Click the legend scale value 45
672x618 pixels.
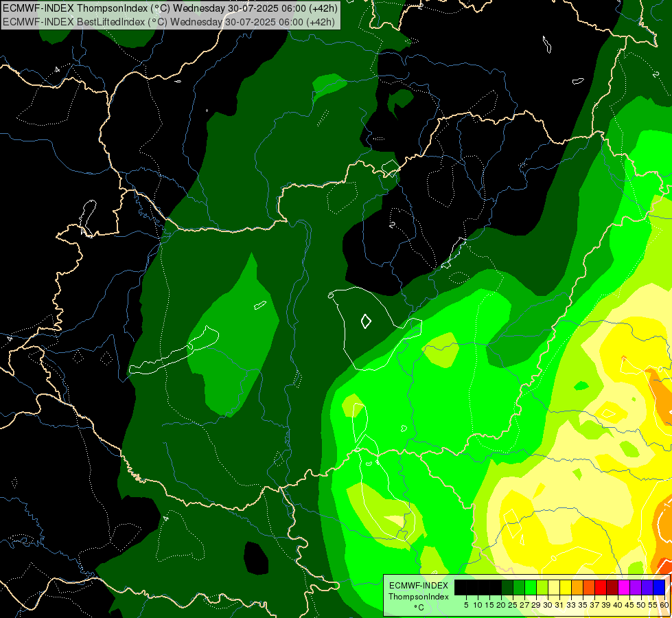coord(629,605)
